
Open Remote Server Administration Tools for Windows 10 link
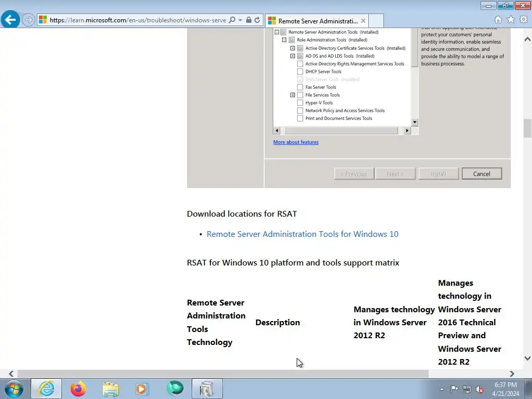tap(302, 234)
